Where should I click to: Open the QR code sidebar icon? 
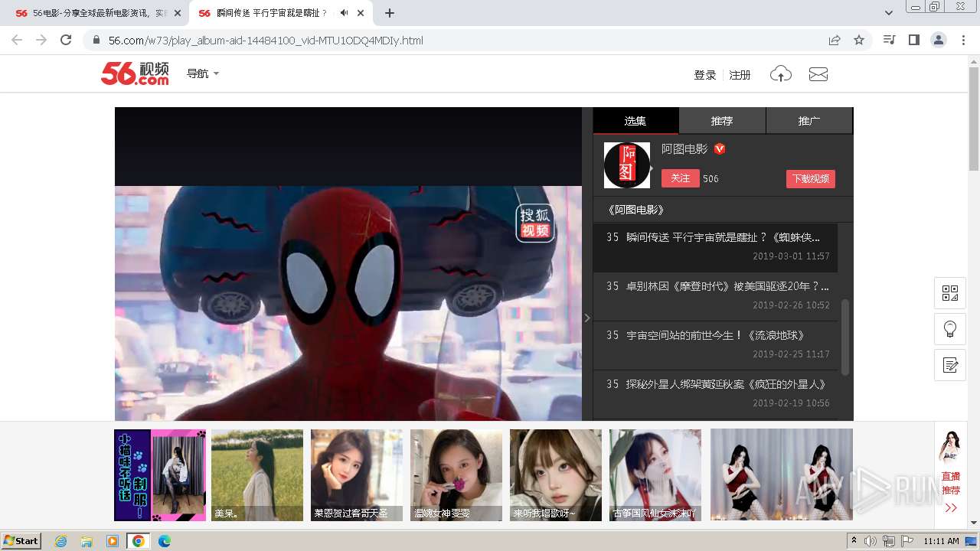[x=950, y=293]
